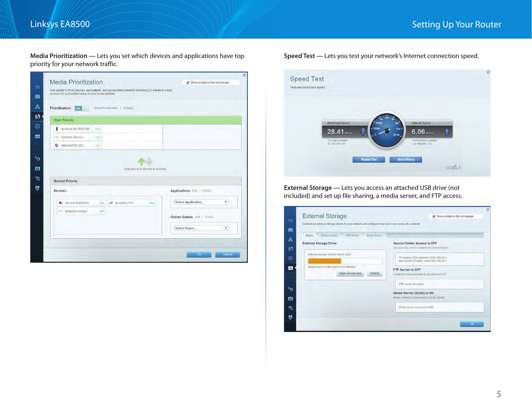This screenshot has width=532, height=411.
Task: Click the jeraults-iPod device icon
Action: coord(111,203)
